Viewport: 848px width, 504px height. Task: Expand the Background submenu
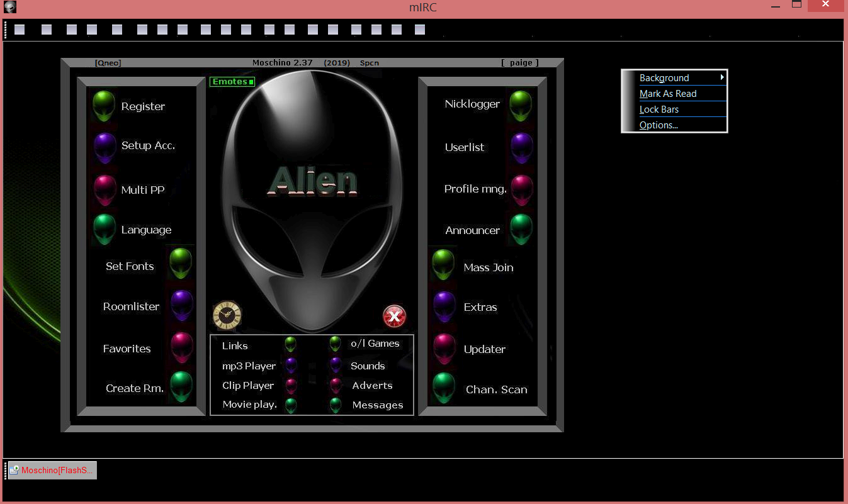point(674,78)
